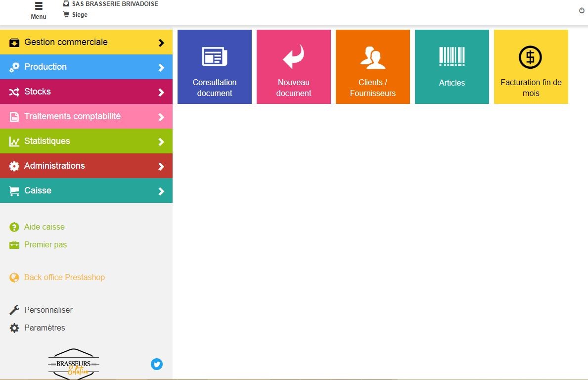Click the Administrations cog icon
Image resolution: width=588 pixels, height=380 pixels.
(14, 166)
